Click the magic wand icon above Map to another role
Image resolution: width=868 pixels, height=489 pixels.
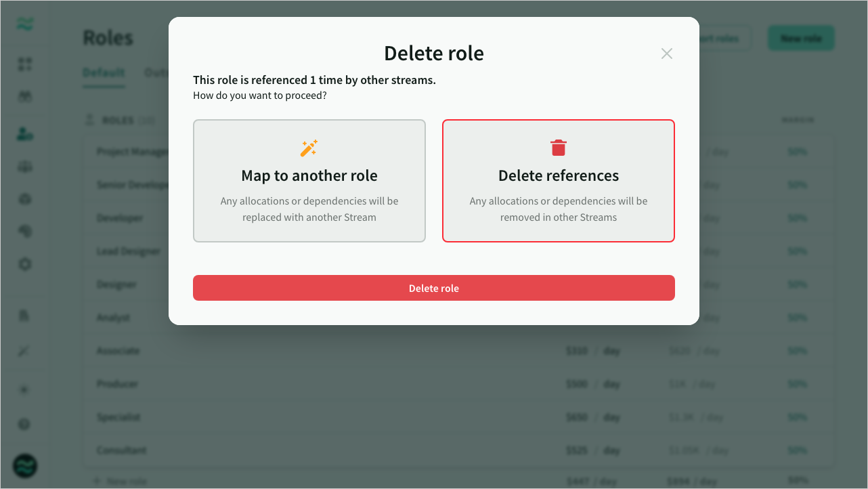click(309, 148)
